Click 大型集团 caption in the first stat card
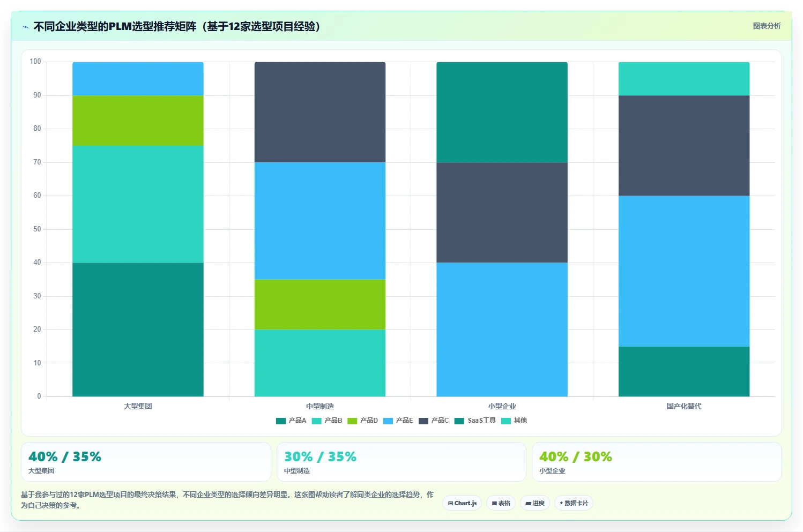Image resolution: width=803 pixels, height=532 pixels. tap(41, 471)
